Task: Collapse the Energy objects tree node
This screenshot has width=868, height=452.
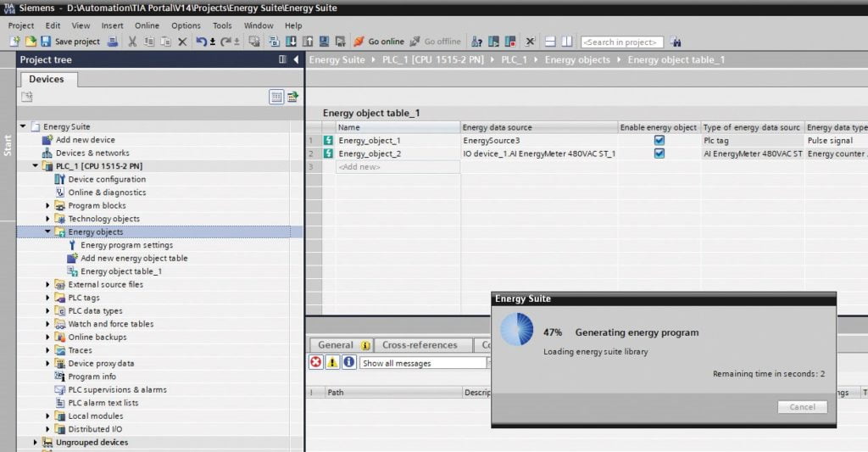Action: (48, 232)
